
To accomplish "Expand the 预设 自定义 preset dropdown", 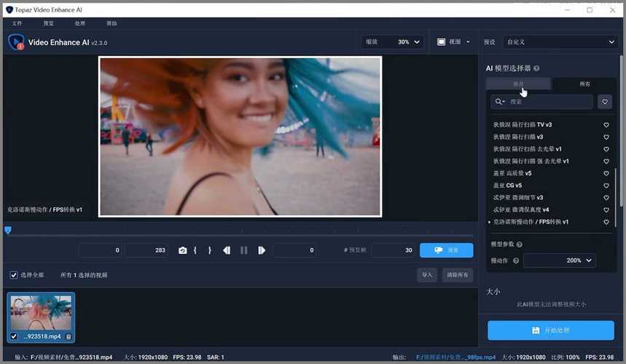I will point(560,42).
